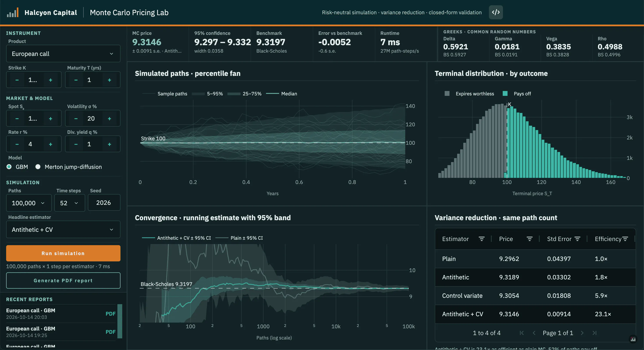The image size is (644, 350).
Task: Lower Volatility σ % with minus
Action: 76,118
